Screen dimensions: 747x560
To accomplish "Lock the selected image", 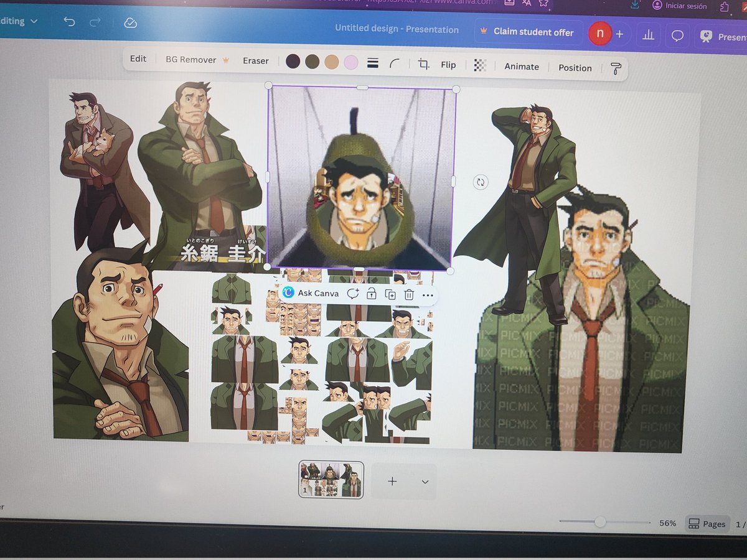I will coord(372,294).
